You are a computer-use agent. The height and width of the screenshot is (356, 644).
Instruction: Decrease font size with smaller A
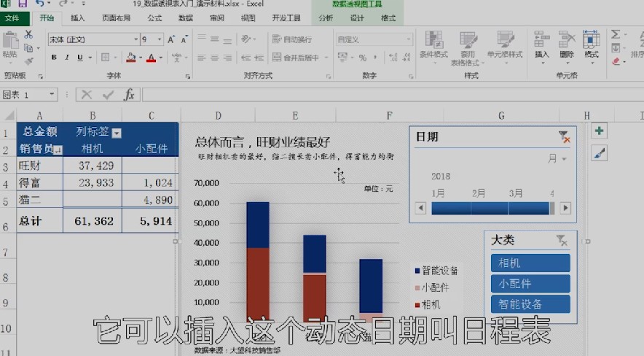point(184,39)
